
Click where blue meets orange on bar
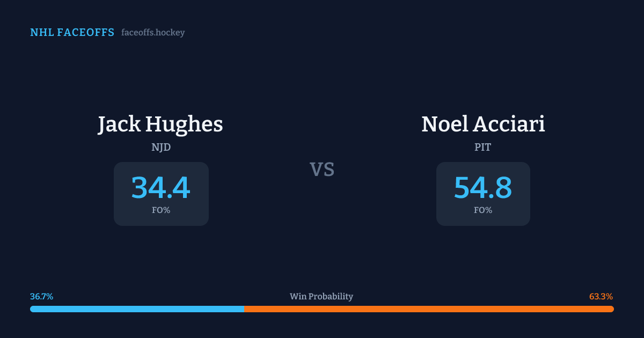pos(244,309)
